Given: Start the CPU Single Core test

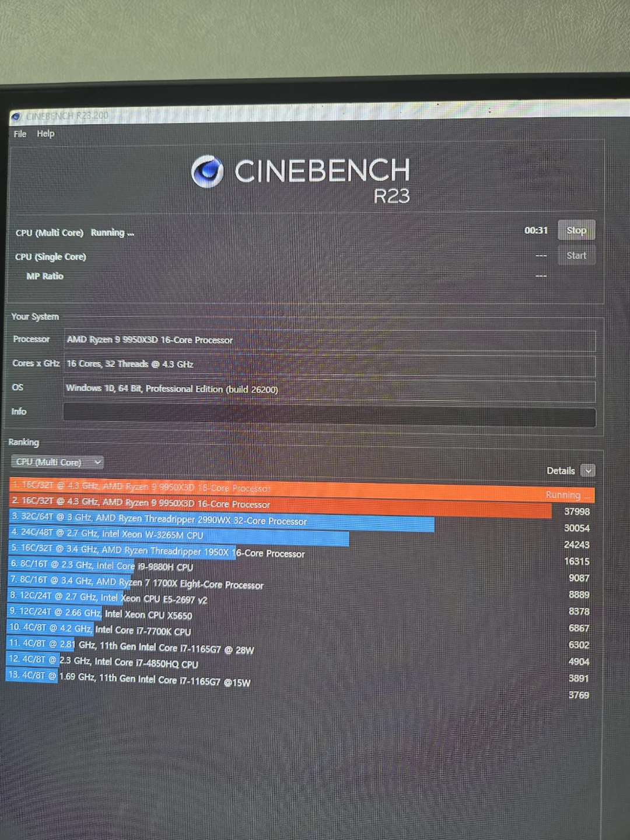Looking at the screenshot, I should (576, 256).
